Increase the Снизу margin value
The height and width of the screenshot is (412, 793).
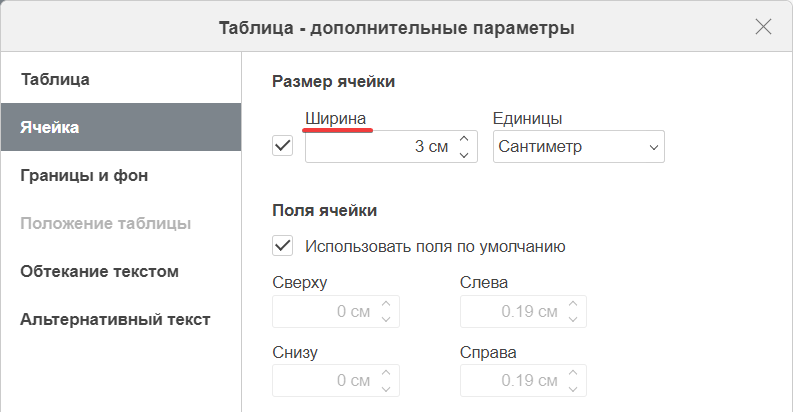coord(386,373)
